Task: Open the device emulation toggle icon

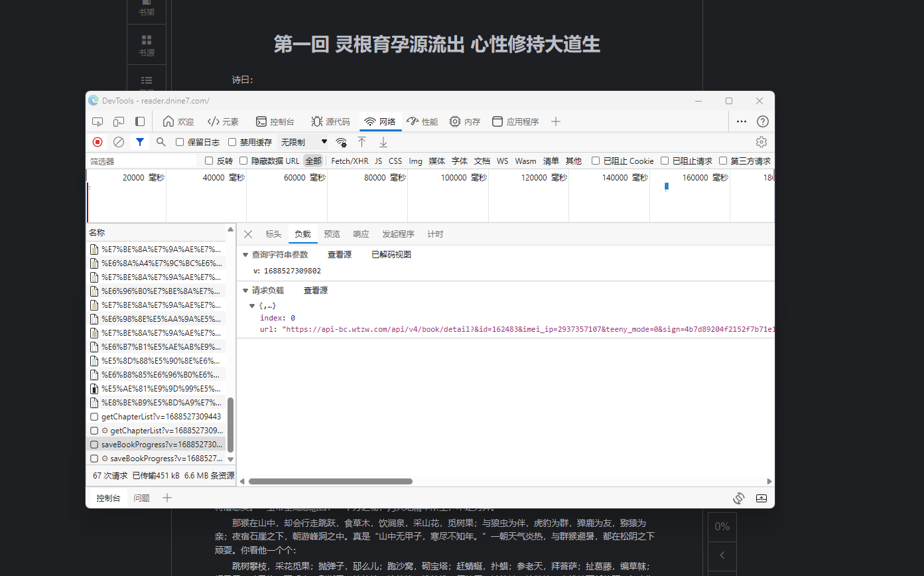Action: 119,121
